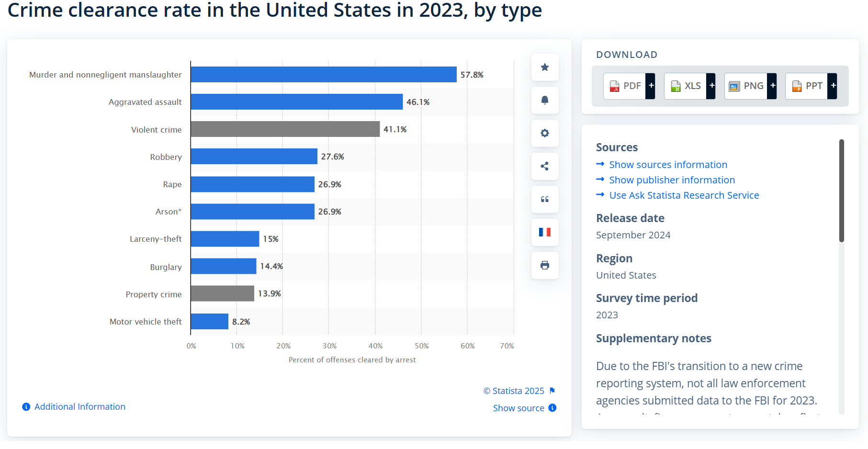Click the star favorite icon
868x449 pixels.
coord(545,67)
